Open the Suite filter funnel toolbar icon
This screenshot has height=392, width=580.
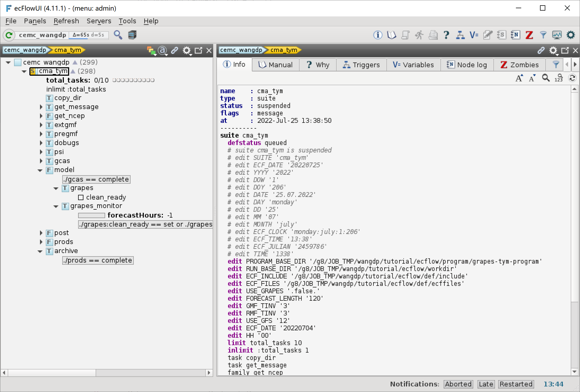(543, 35)
